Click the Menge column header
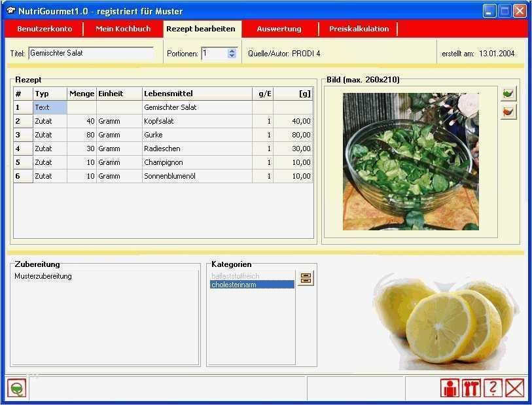 point(82,94)
